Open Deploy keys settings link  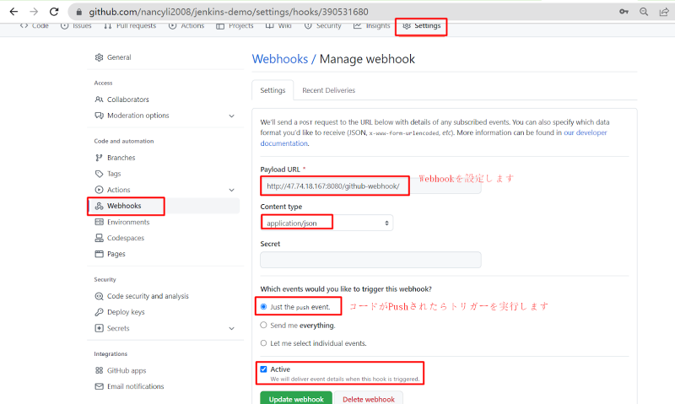coord(126,312)
